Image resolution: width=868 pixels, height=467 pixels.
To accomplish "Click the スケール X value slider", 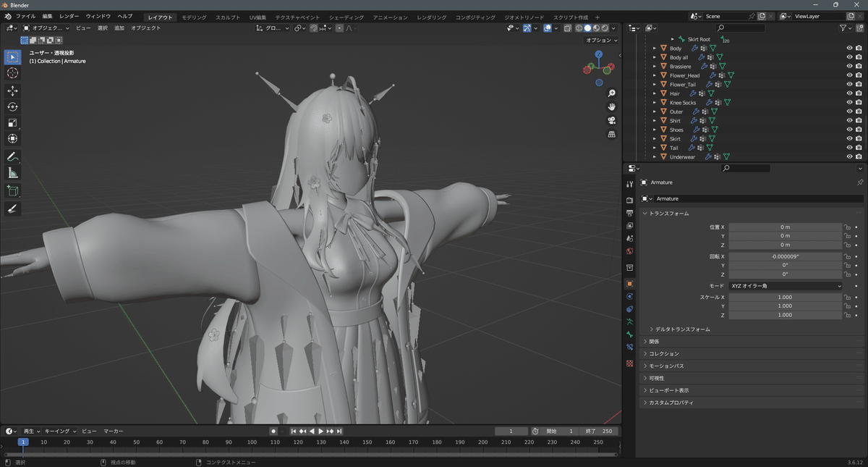I will coord(786,297).
